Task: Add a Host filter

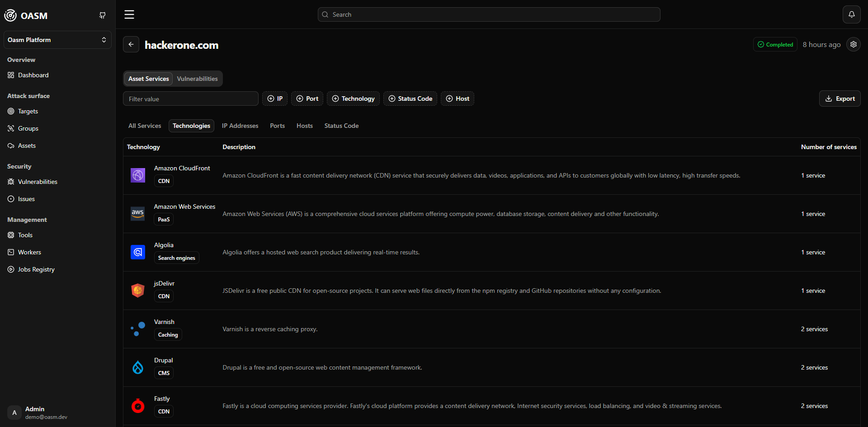Action: (458, 99)
